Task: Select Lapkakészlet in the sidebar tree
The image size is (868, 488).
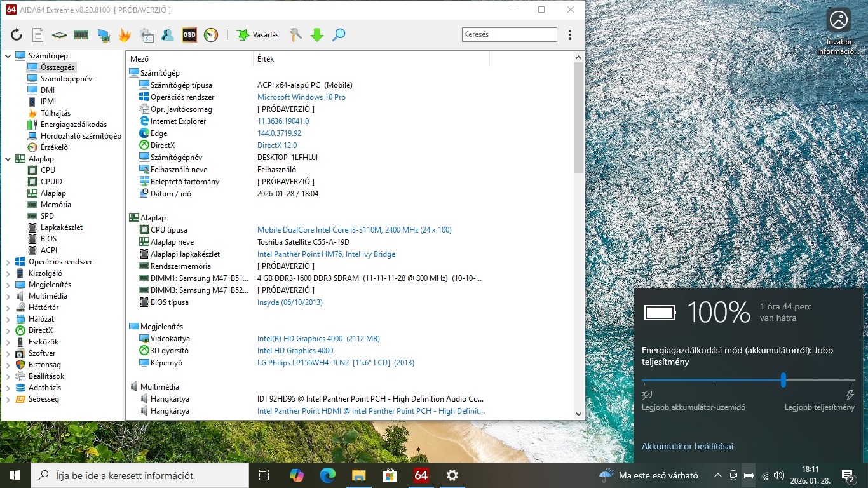Action: (x=62, y=227)
